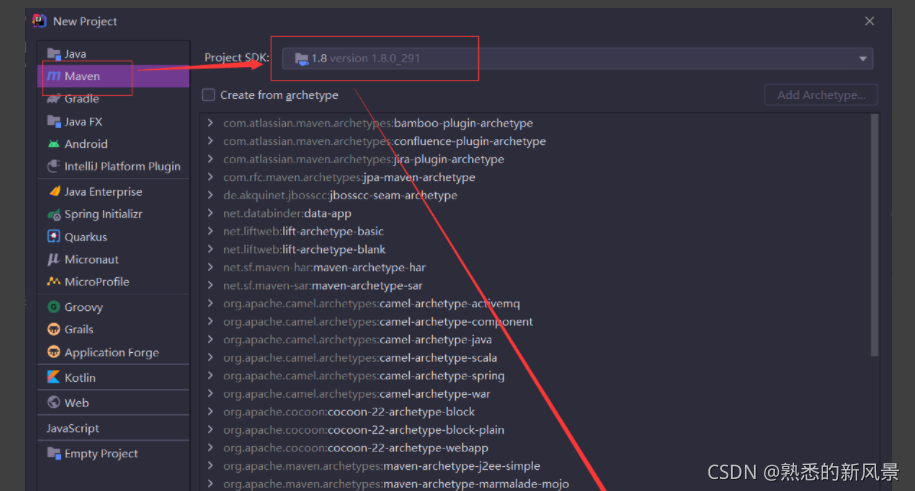Open the Project SDK dropdown arrow
Viewport: 915px width, 491px height.
pyautogui.click(x=862, y=58)
